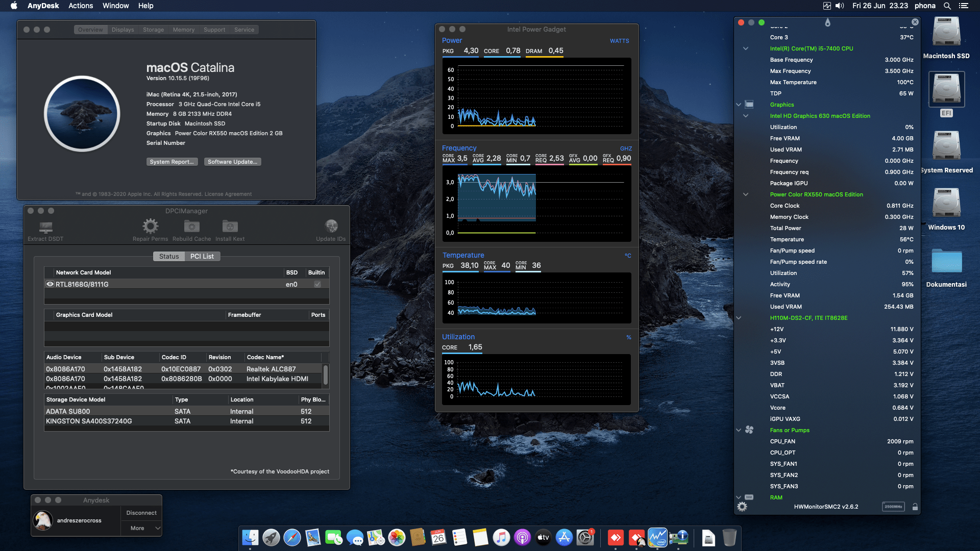Open the Actions menu in menu bar
Screen dimensions: 980x551
81,6
